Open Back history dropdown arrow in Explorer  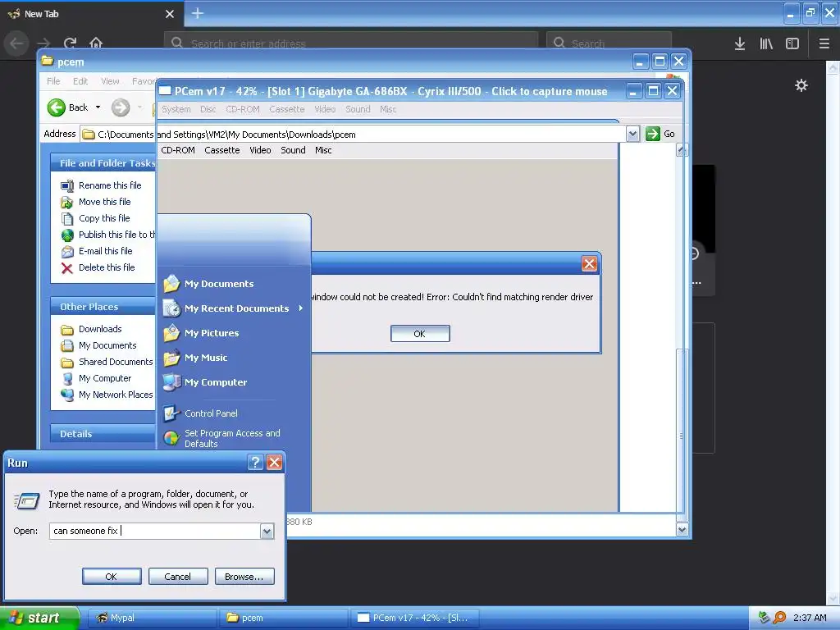[98, 107]
